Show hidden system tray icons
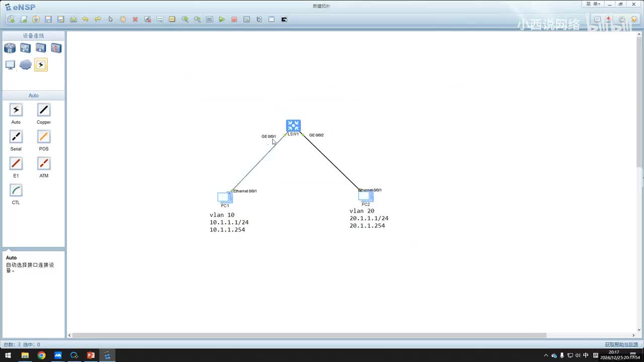The width and height of the screenshot is (644, 362). coord(546,355)
